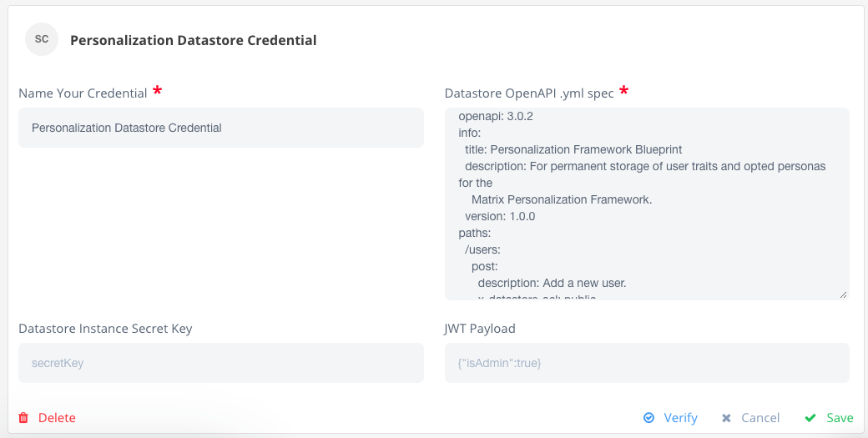Click the SC avatar circle icon
This screenshot has width=868, height=438.
tap(42, 39)
